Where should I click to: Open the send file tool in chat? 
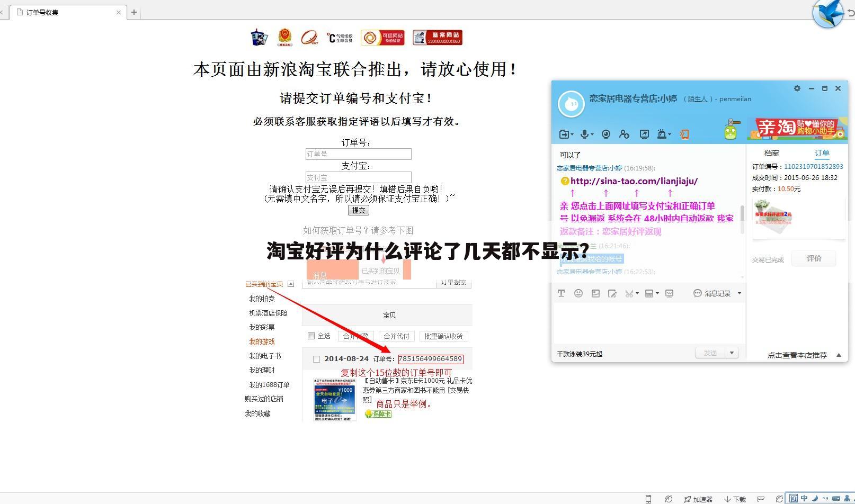564,134
